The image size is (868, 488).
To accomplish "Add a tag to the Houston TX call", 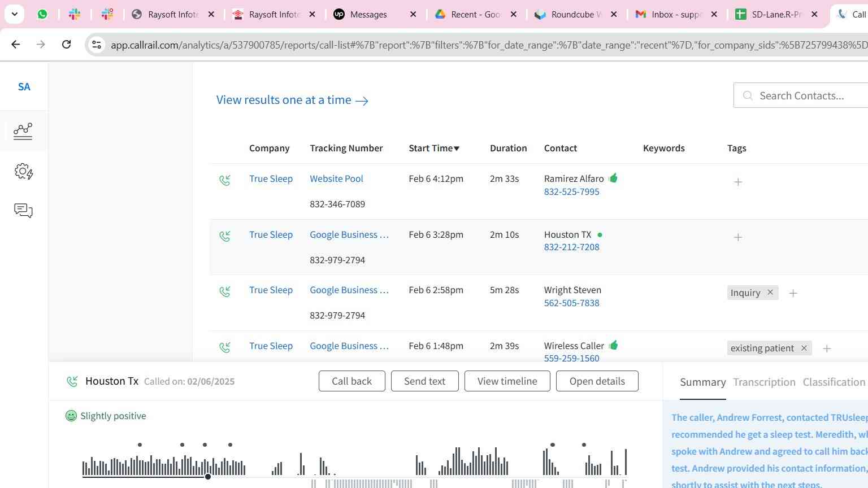I will [x=738, y=237].
